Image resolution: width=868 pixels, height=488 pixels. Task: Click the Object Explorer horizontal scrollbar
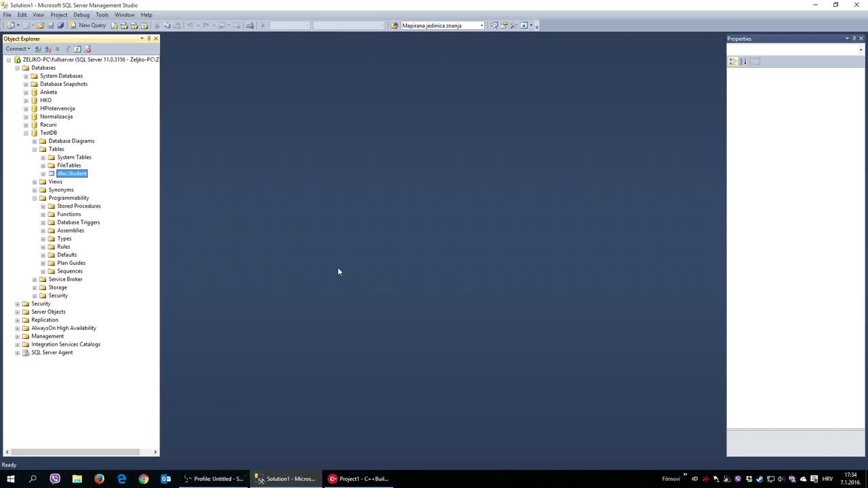tap(76, 452)
